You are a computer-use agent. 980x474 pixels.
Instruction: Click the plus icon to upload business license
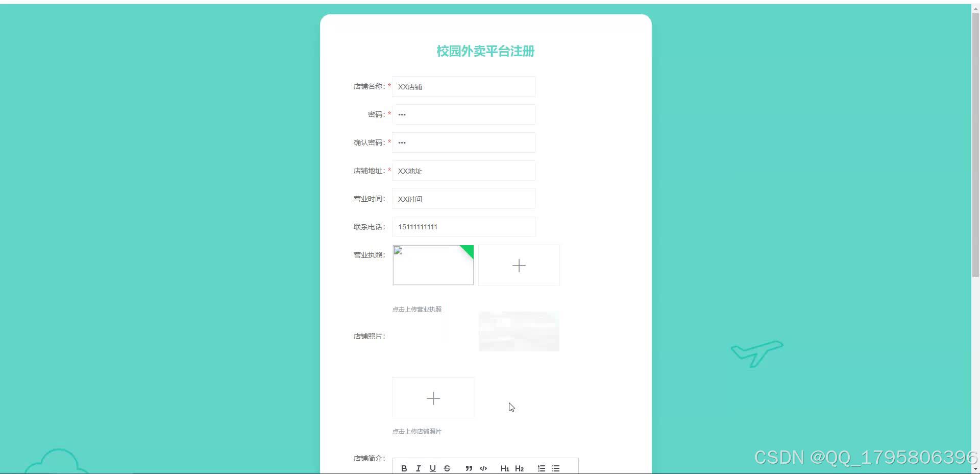click(x=519, y=265)
